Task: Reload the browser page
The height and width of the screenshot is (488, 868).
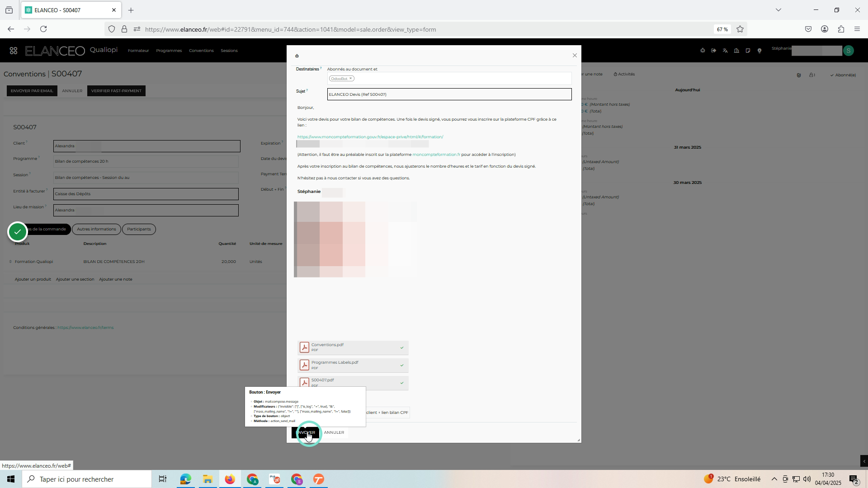Action: pyautogui.click(x=43, y=29)
